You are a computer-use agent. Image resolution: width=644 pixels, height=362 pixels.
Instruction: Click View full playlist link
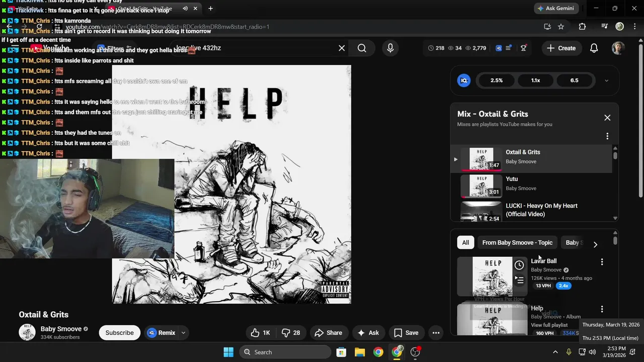point(549,325)
